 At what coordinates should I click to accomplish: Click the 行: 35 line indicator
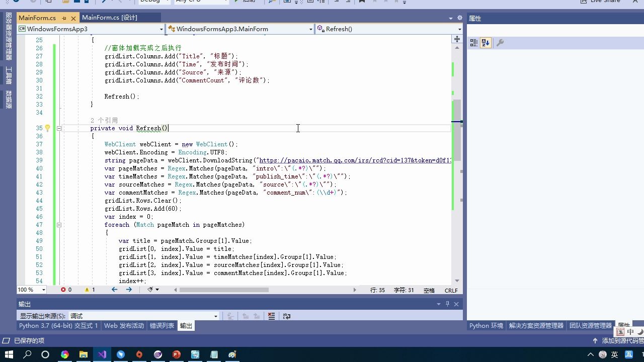tap(377, 290)
